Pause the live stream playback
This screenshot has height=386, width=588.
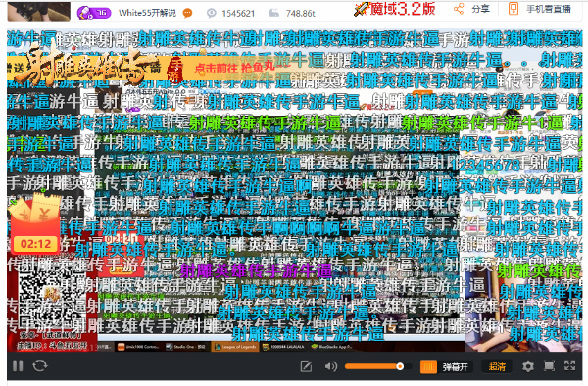click(18, 365)
